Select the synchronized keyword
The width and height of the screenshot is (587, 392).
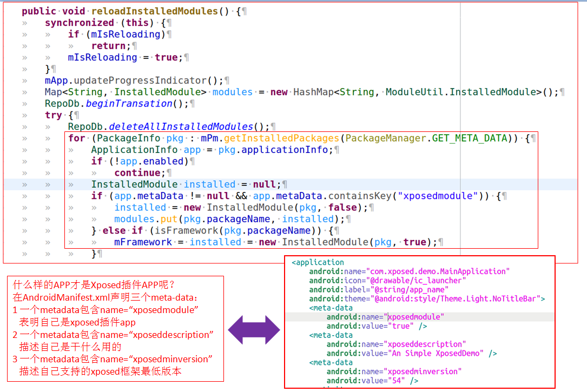click(x=80, y=23)
